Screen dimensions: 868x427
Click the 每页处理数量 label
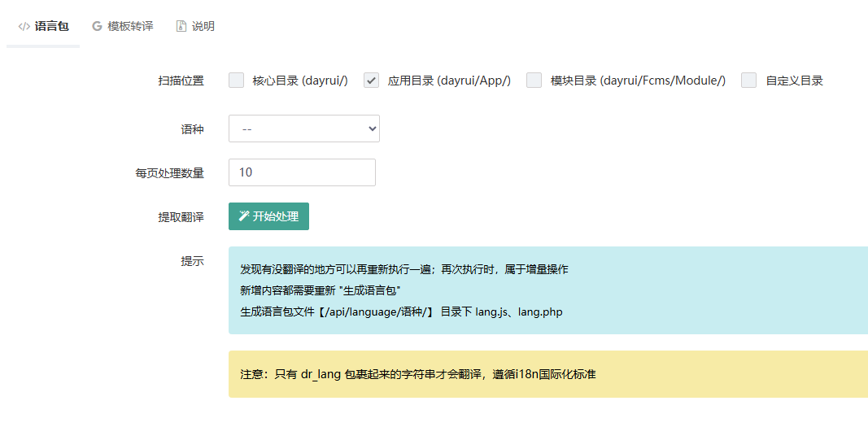pos(169,173)
